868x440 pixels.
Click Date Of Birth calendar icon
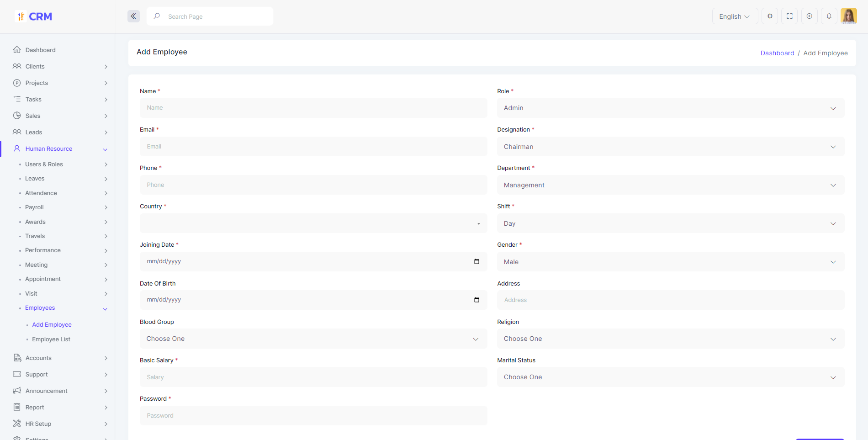click(476, 300)
